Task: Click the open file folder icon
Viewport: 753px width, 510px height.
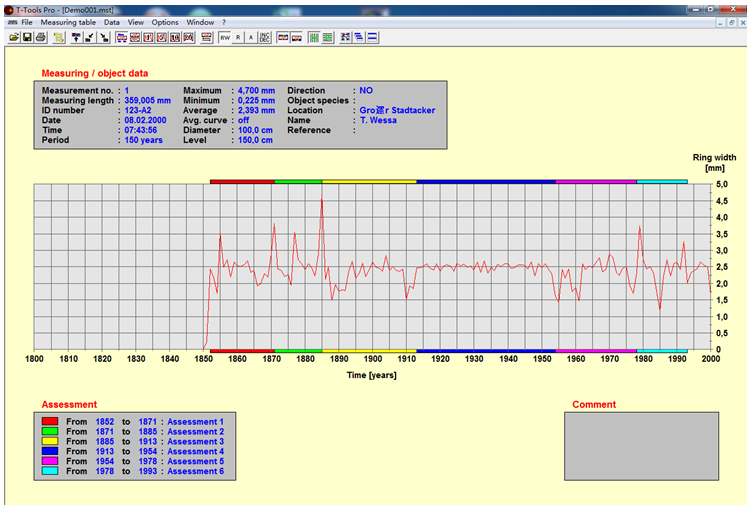Action: [x=14, y=37]
